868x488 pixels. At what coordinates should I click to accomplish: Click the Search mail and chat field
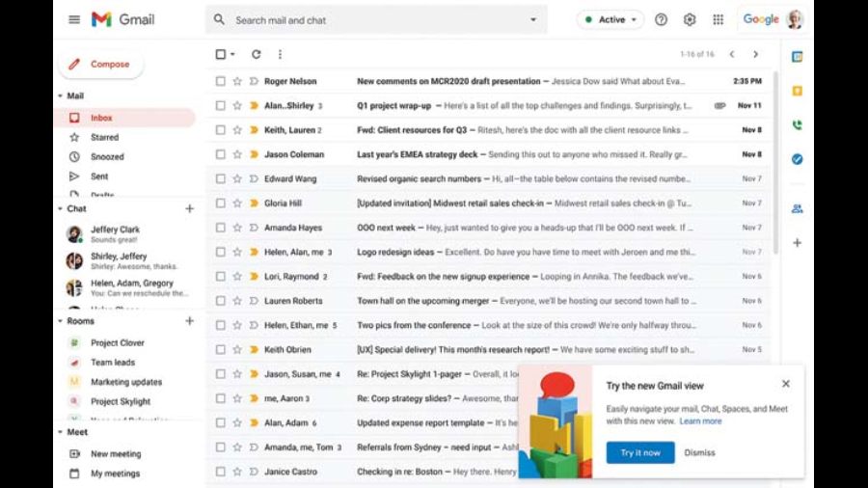pyautogui.click(x=376, y=20)
